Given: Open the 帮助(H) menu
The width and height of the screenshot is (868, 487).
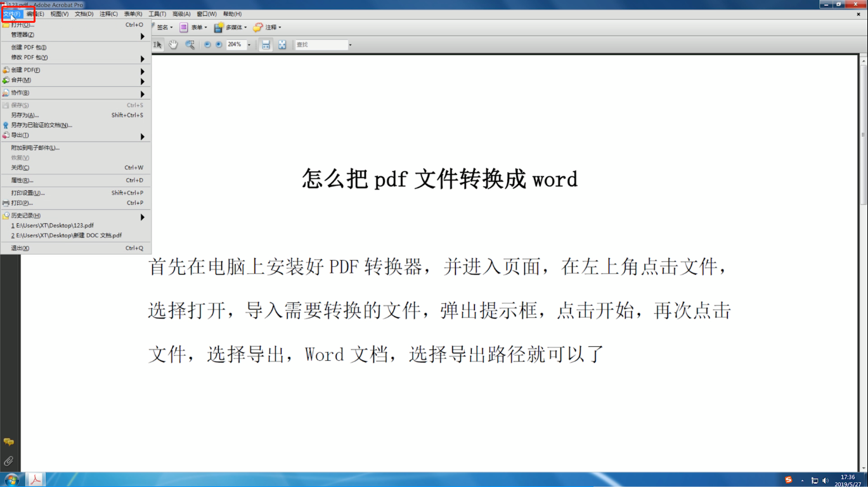Looking at the screenshot, I should pyautogui.click(x=232, y=14).
